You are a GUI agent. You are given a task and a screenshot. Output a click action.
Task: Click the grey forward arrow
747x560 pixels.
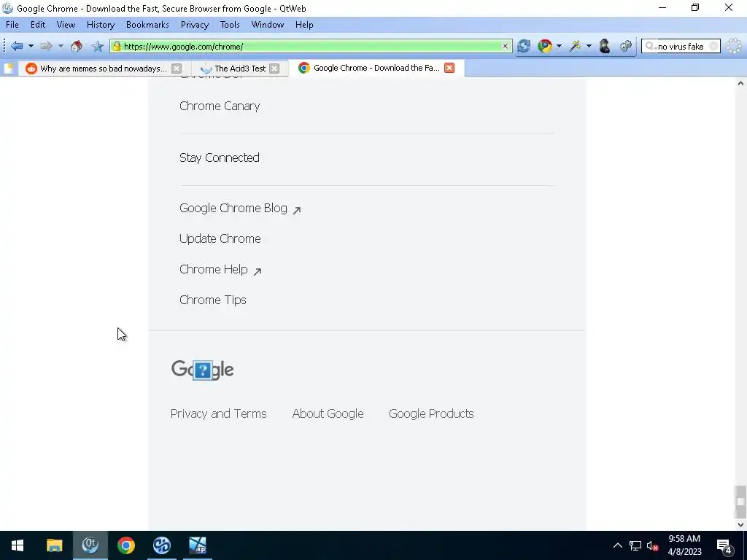pos(46,46)
